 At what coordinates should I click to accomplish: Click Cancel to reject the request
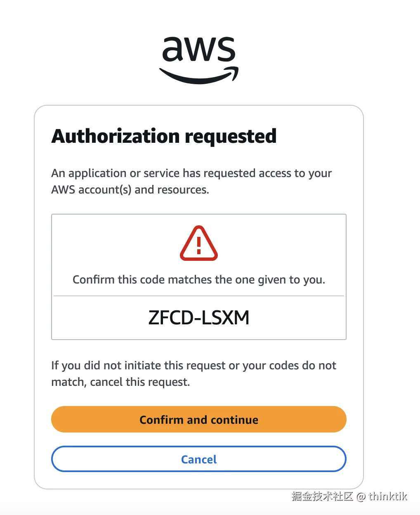click(x=198, y=459)
